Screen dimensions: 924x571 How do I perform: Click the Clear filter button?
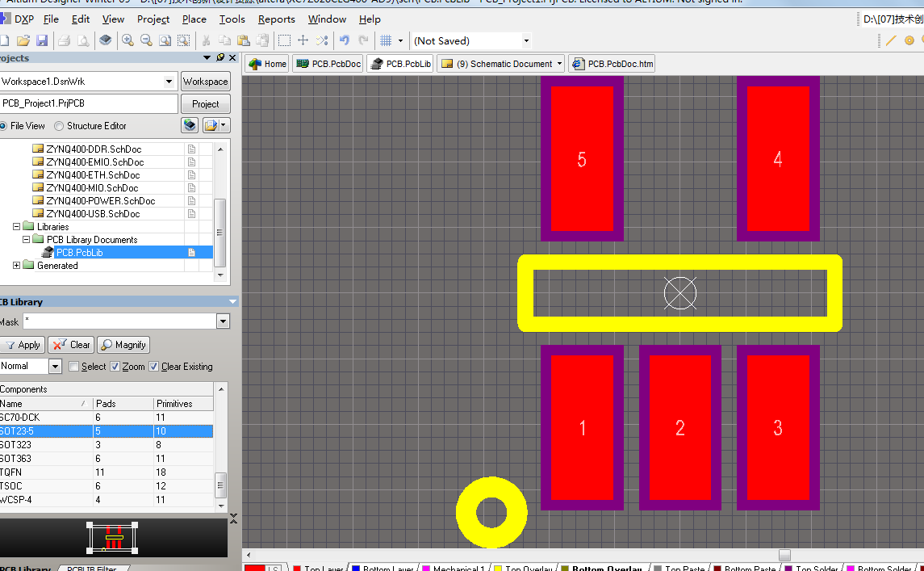point(71,345)
